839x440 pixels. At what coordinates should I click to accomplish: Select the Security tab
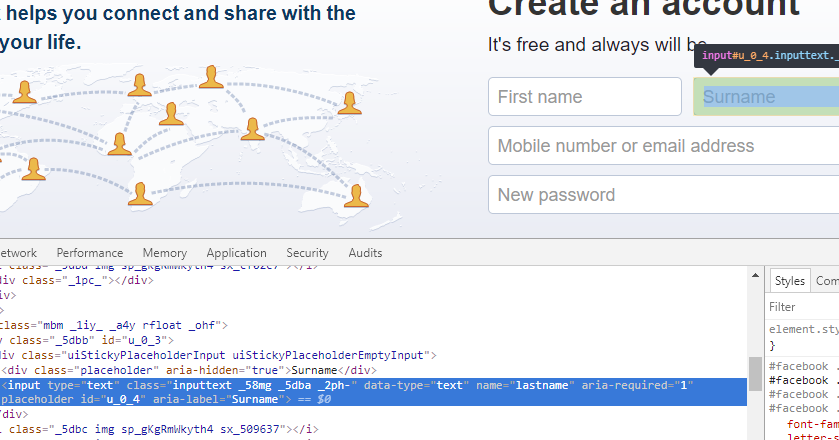tap(307, 253)
